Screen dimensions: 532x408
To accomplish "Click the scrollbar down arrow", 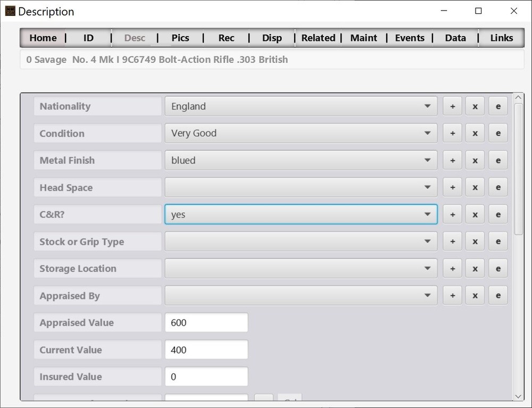I will pos(518,396).
